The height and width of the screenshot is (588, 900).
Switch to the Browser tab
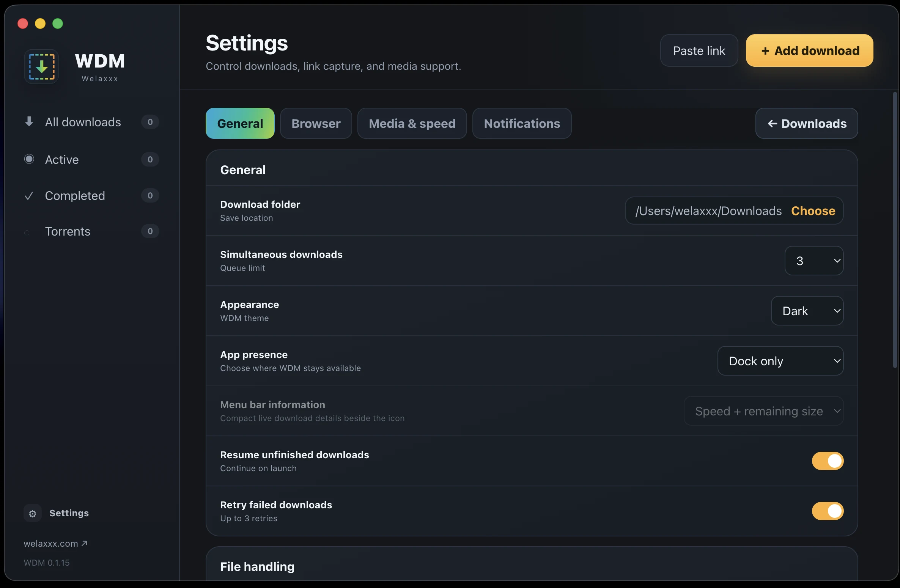(x=316, y=123)
